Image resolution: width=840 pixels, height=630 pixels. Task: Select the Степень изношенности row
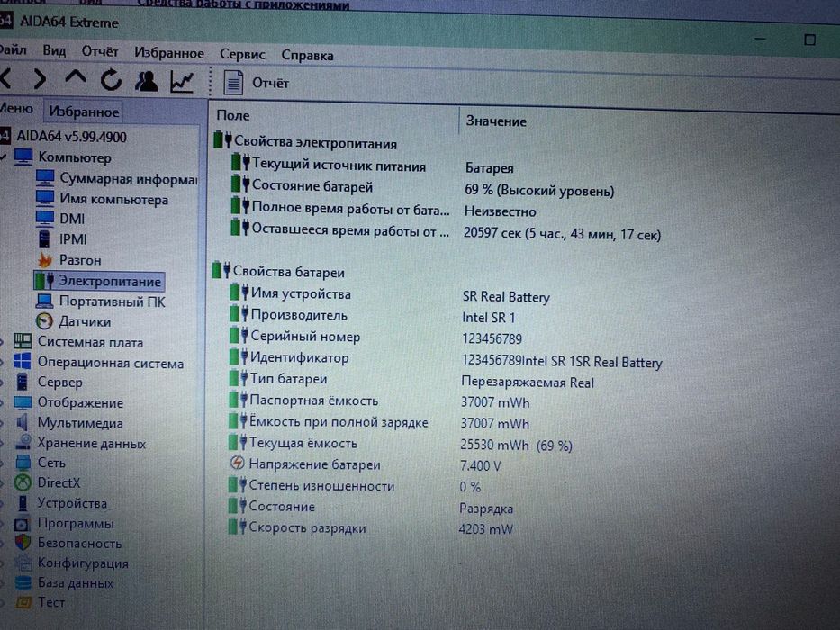[x=355, y=486]
